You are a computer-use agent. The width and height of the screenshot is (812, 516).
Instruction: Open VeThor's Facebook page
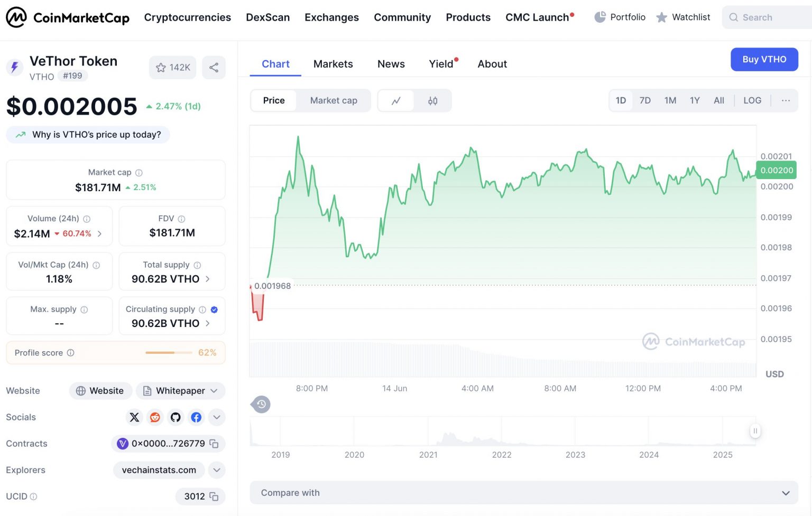tap(196, 417)
